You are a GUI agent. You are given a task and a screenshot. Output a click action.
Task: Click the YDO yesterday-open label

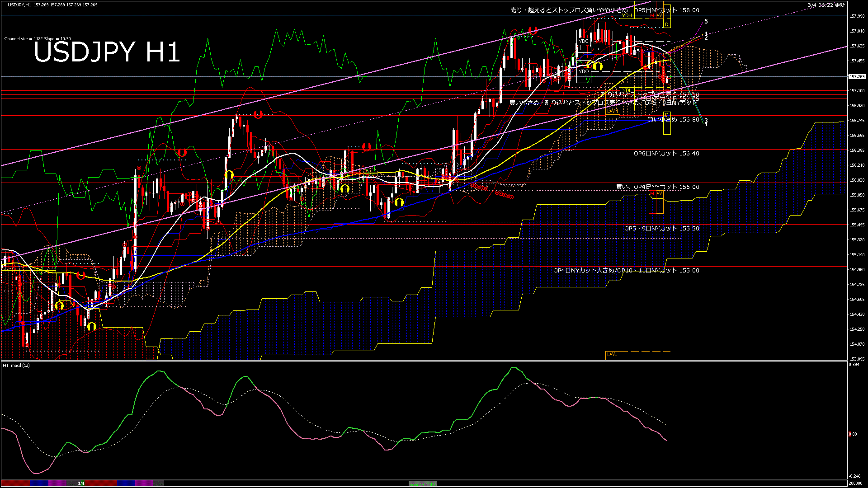(x=584, y=71)
